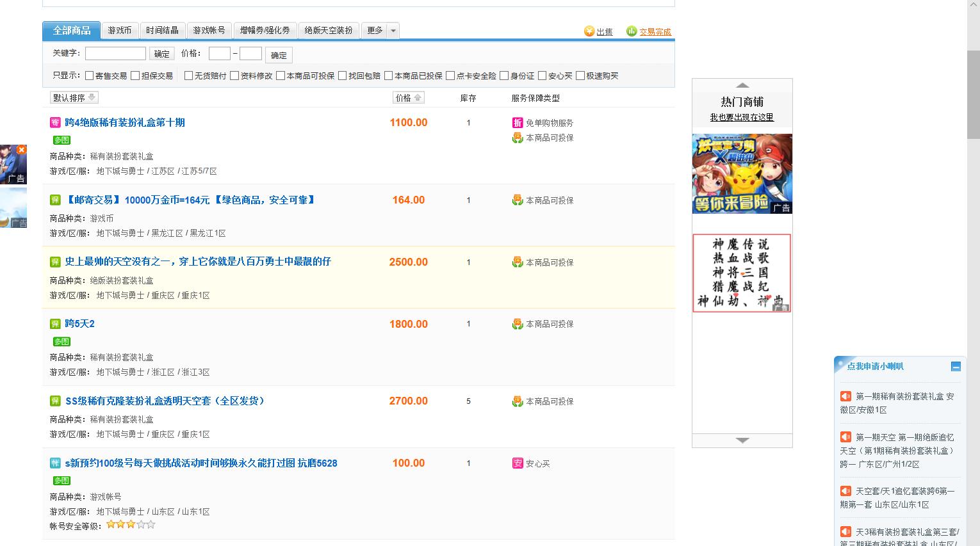Click the 本商品可投保 insurance badge icon
The height and width of the screenshot is (546, 980).
517,200
